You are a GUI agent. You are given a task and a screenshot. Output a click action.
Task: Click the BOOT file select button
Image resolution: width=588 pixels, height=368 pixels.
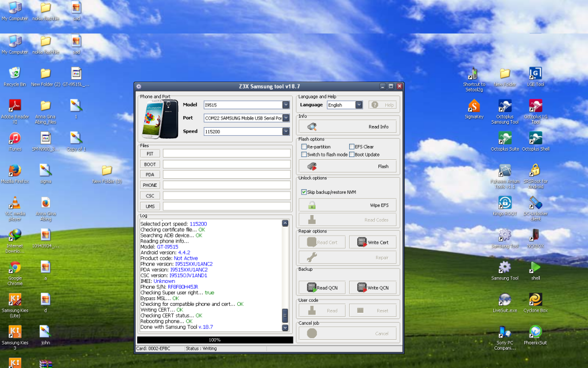(x=150, y=164)
